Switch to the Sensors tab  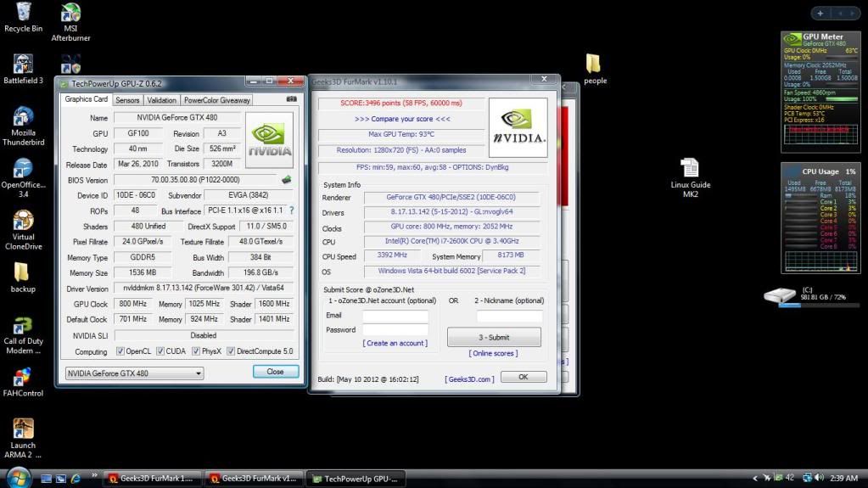(x=127, y=100)
